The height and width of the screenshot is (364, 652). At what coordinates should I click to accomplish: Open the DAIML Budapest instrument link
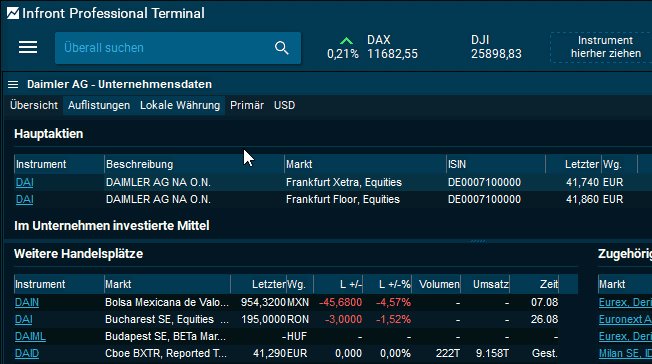tap(30, 336)
